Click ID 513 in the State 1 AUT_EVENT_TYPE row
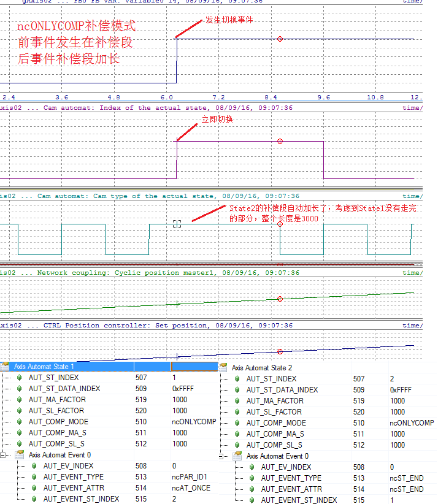 [141, 477]
